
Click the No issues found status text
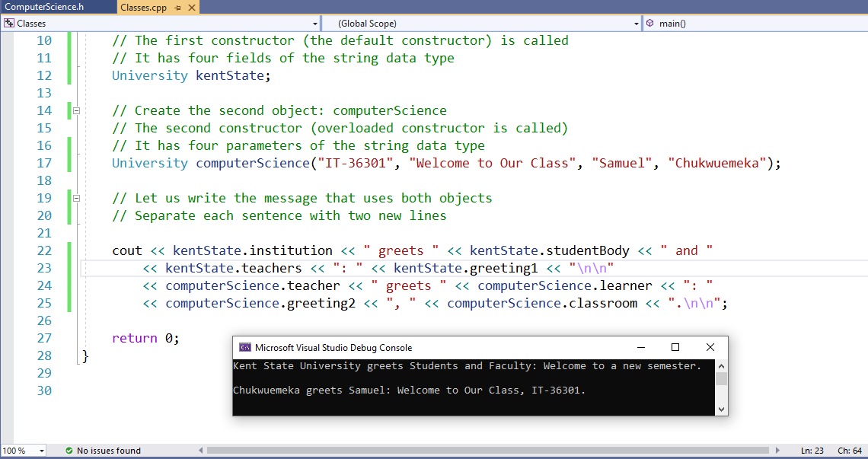108,451
